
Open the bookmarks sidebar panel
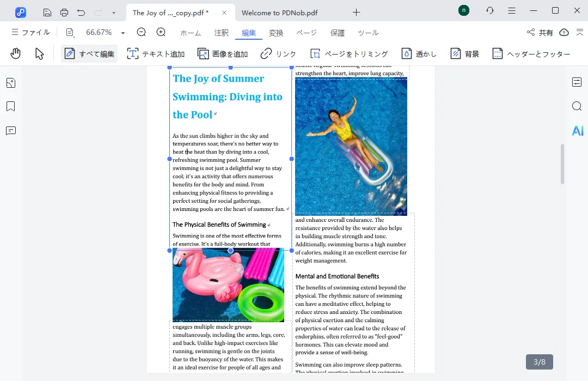click(x=11, y=106)
